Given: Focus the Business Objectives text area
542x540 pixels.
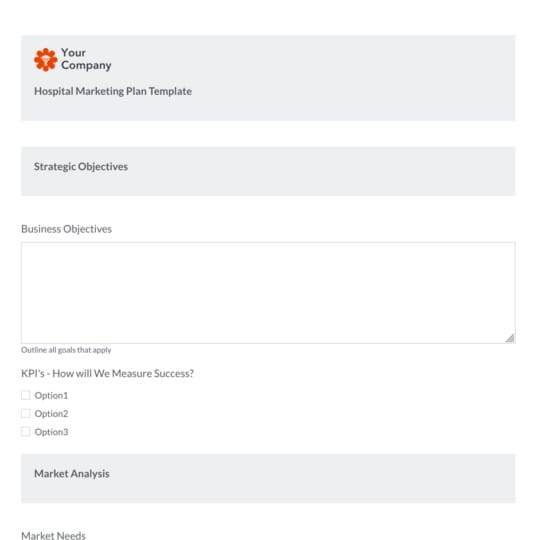Looking at the screenshot, I should (268, 293).
